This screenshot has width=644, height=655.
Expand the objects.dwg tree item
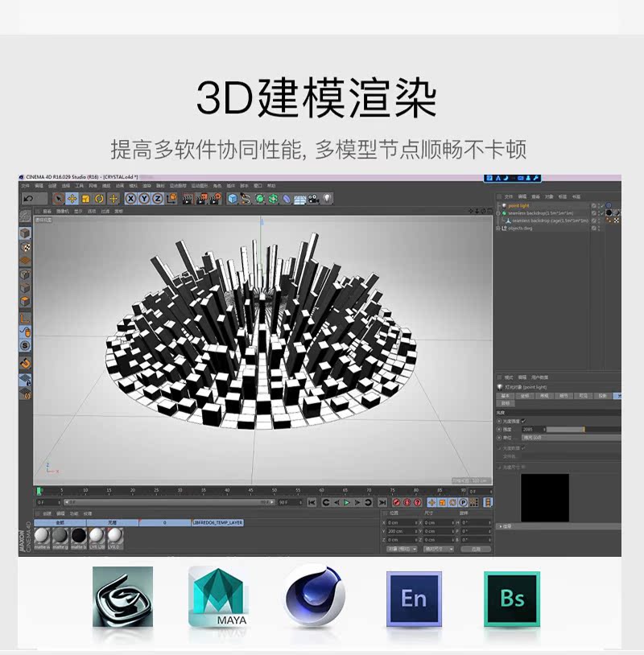pyautogui.click(x=497, y=229)
